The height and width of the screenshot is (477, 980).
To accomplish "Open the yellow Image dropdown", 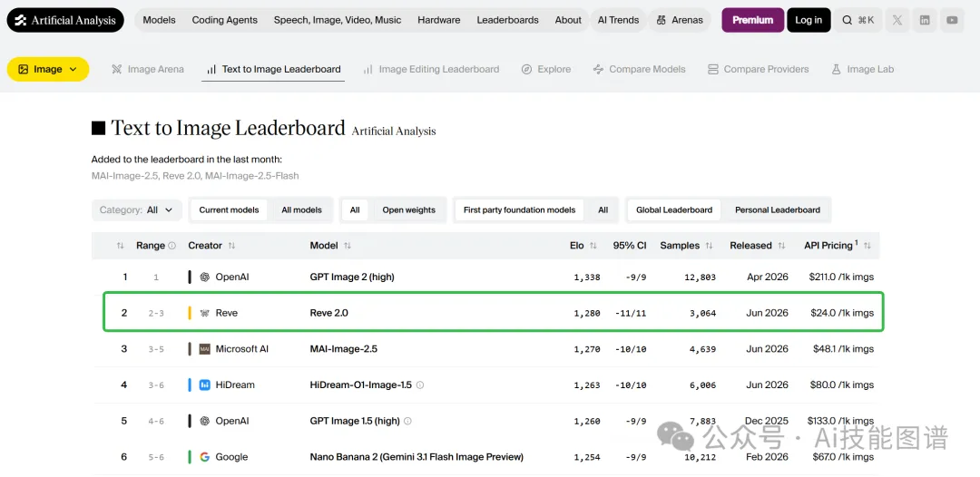I will coord(48,69).
